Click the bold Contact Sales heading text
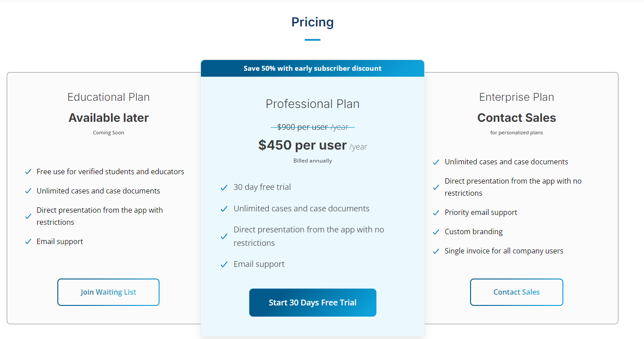Viewport: 644px width, 339px height. pyautogui.click(x=516, y=118)
